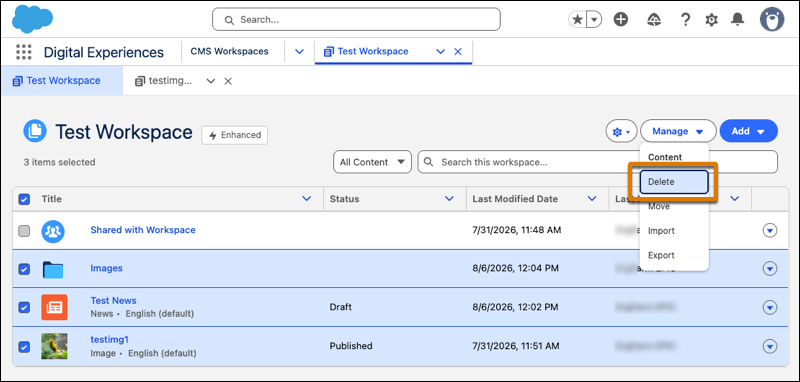Uncheck the testimg1 row checkbox

pyautogui.click(x=24, y=347)
